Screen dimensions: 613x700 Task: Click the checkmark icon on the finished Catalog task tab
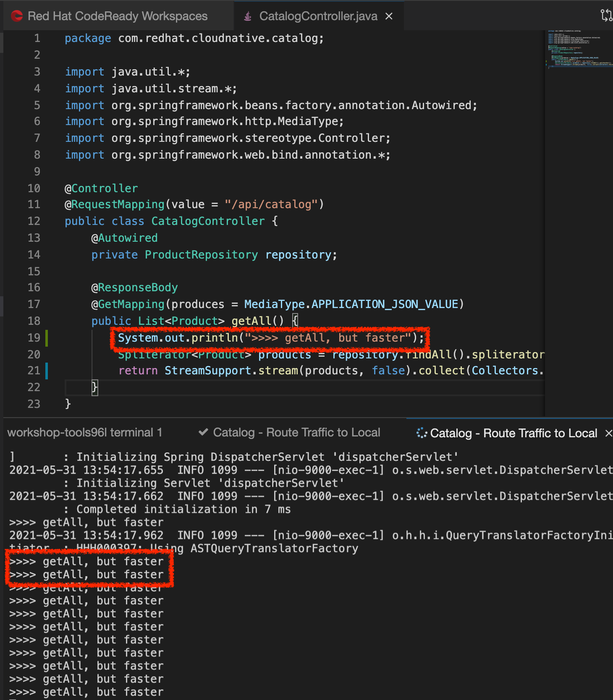(203, 432)
